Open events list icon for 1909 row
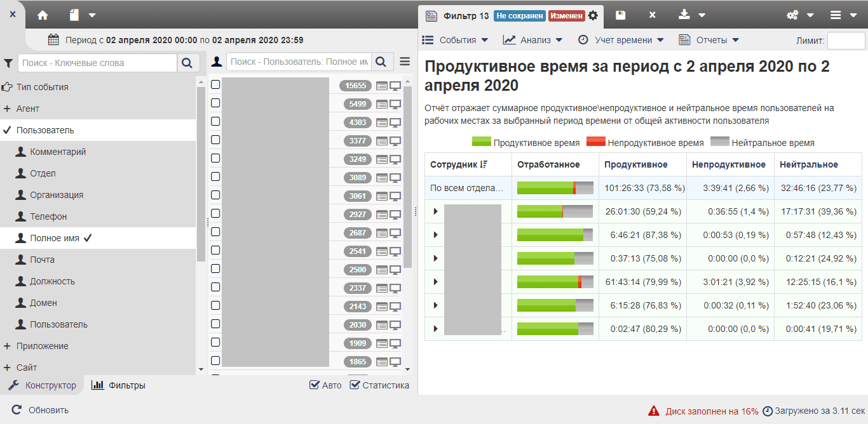 (382, 343)
